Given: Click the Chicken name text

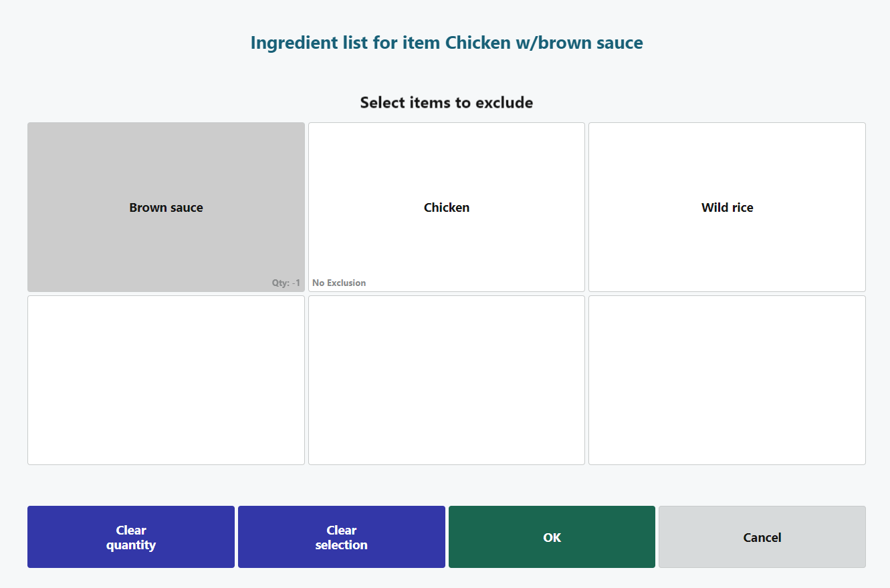Looking at the screenshot, I should point(446,208).
